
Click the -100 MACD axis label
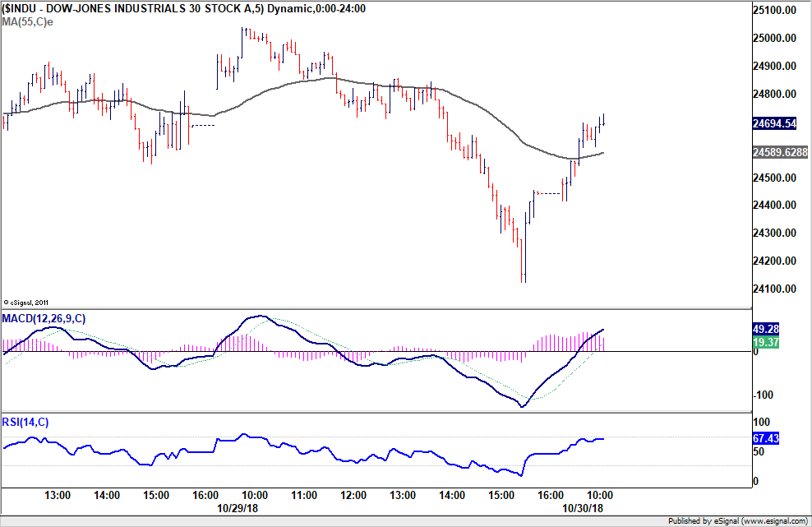coord(763,395)
